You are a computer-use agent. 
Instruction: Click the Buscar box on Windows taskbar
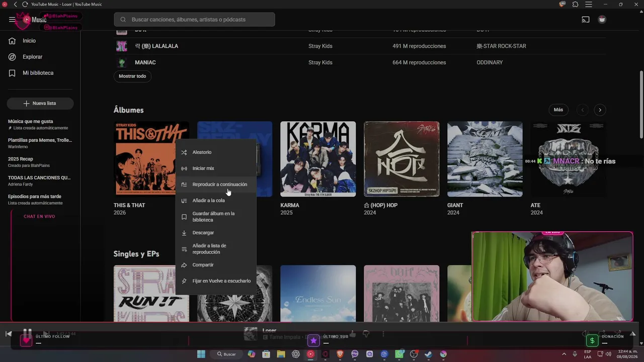226,354
